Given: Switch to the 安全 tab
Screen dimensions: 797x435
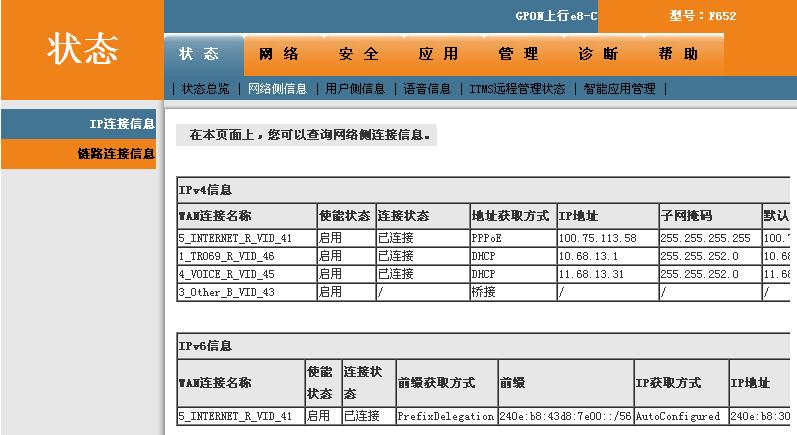Looking at the screenshot, I should (x=358, y=54).
